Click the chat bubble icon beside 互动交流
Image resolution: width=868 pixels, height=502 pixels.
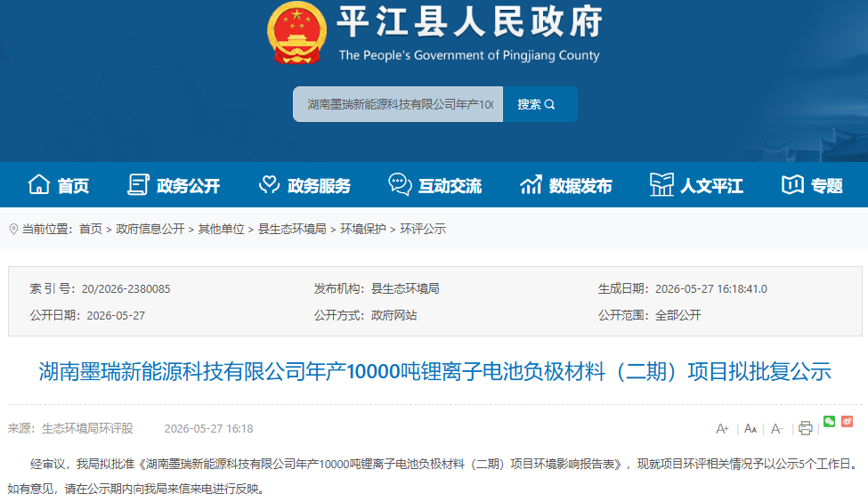401,184
